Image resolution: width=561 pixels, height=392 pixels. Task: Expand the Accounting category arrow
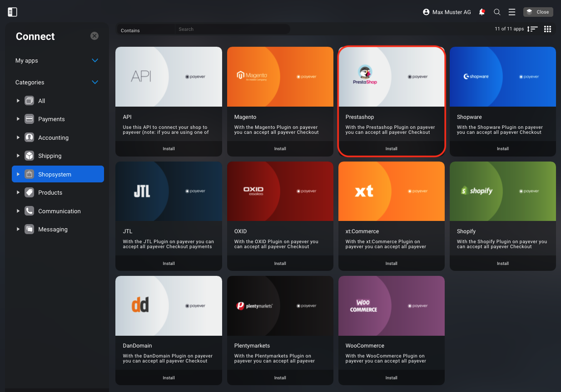(18, 137)
